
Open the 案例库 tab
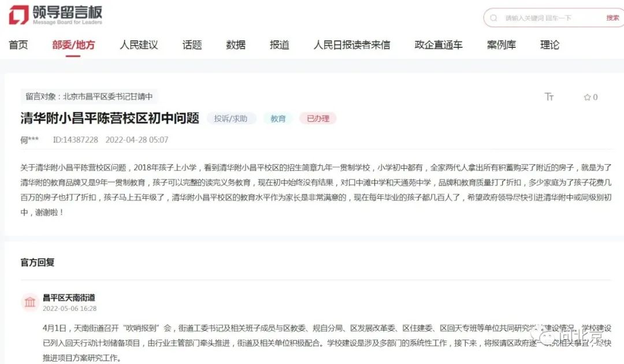tap(502, 45)
